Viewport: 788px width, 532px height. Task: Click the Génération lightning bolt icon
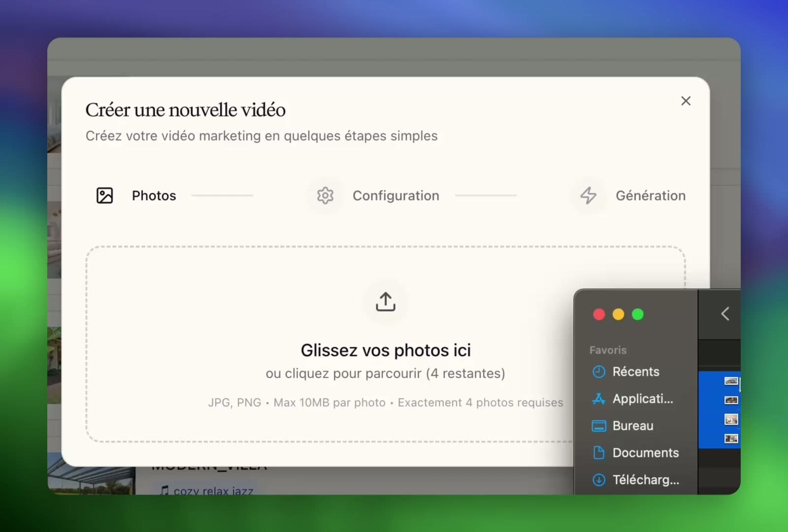(588, 195)
